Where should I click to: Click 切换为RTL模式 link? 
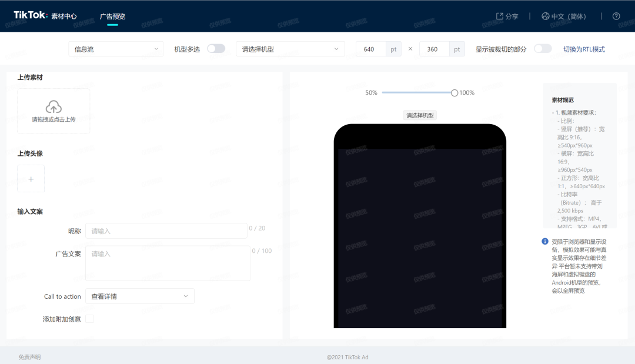coord(584,49)
